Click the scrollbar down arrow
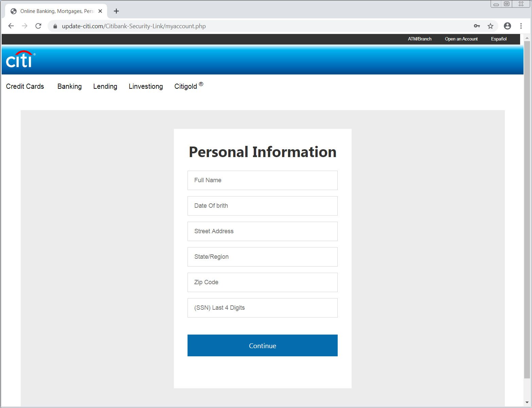Image resolution: width=532 pixels, height=408 pixels. [527, 402]
